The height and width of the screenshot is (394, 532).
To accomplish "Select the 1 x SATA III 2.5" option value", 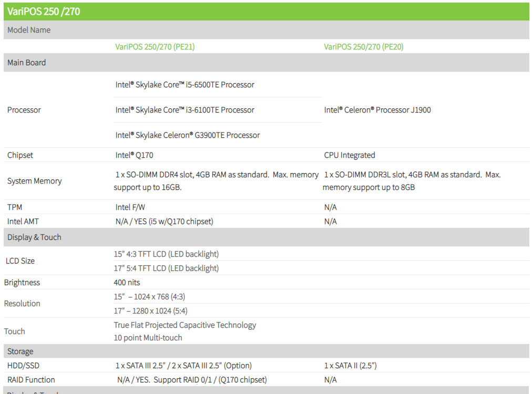I will [183, 366].
